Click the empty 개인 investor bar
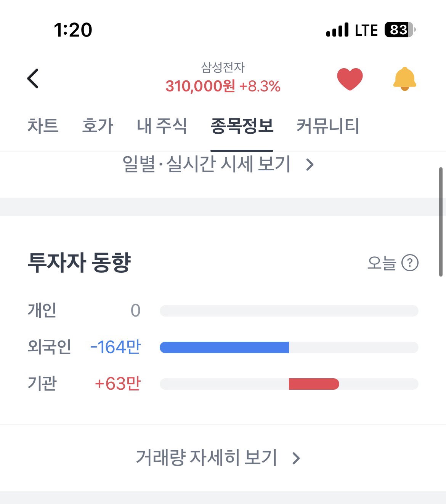446x504 pixels. tap(289, 311)
